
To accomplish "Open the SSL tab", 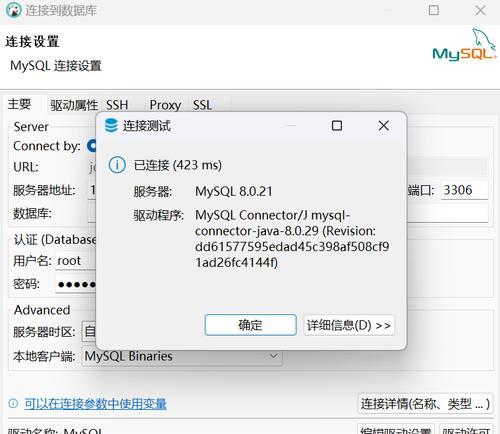I will pos(202,105).
